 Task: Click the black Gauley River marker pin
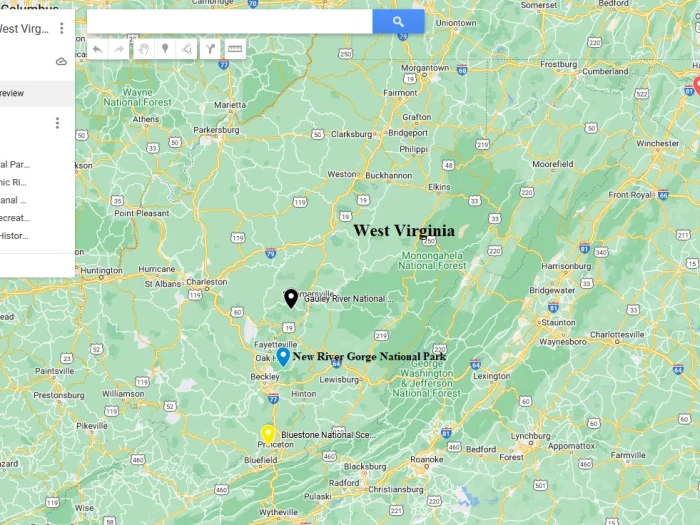coord(291,298)
